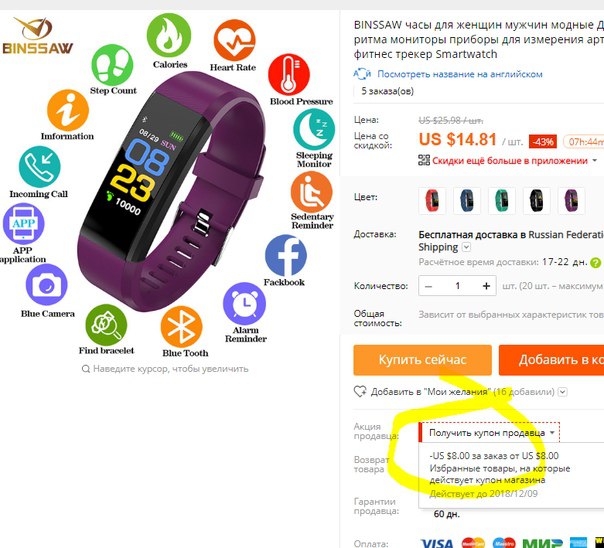Select the red bracelet color option
Viewport: 604px width, 548px height.
432,201
